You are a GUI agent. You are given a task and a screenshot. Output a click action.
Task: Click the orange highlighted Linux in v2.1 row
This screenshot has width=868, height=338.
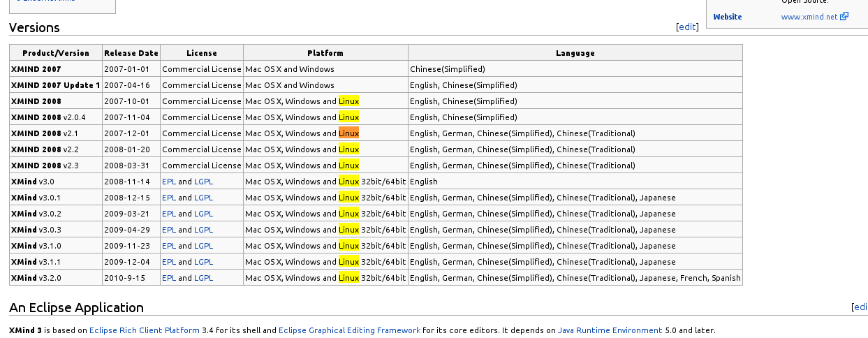click(x=348, y=133)
